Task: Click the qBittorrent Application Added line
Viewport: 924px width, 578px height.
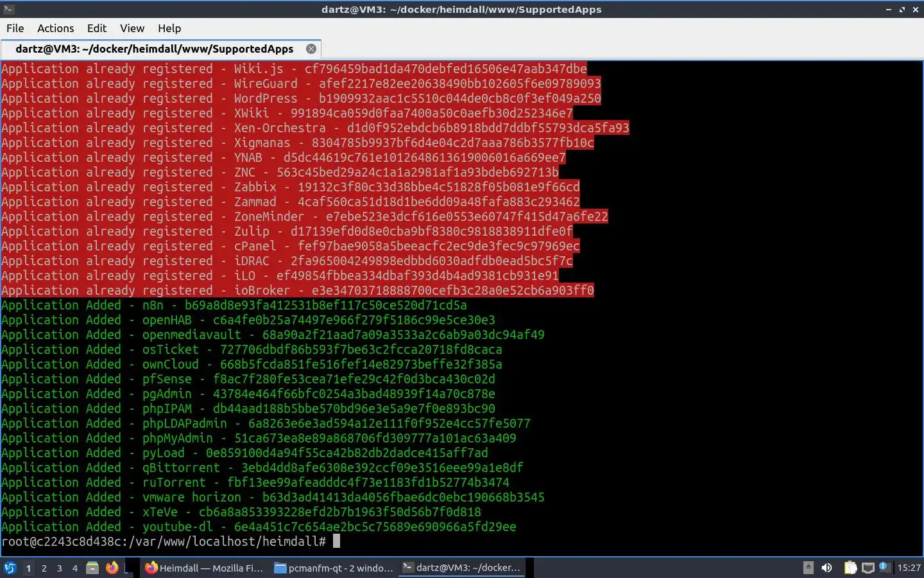Action: pyautogui.click(x=262, y=468)
